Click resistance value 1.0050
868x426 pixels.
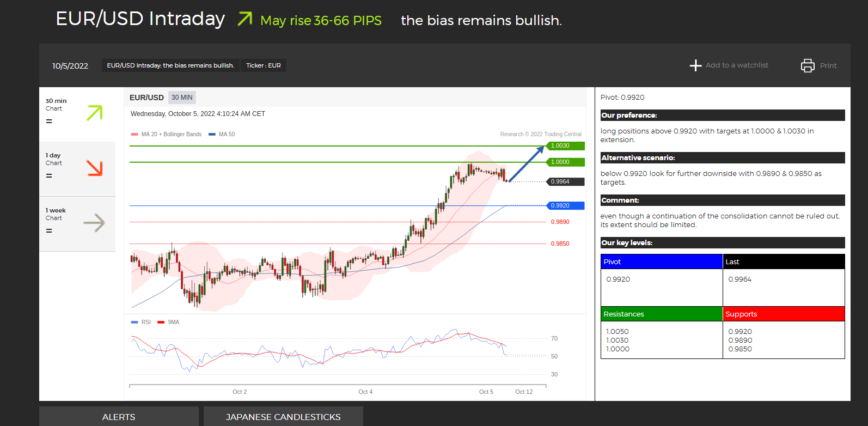click(618, 332)
